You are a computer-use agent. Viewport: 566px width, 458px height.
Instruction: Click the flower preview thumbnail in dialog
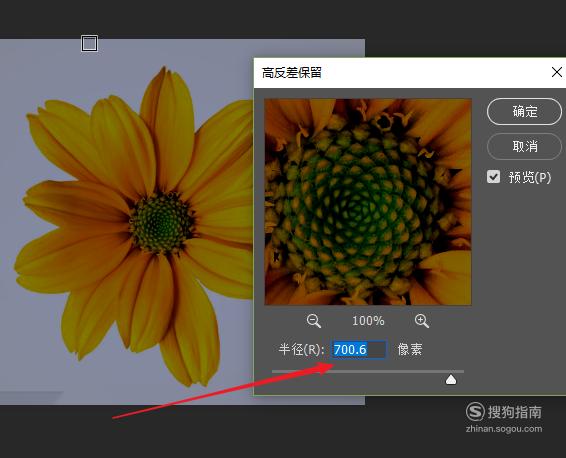click(368, 202)
